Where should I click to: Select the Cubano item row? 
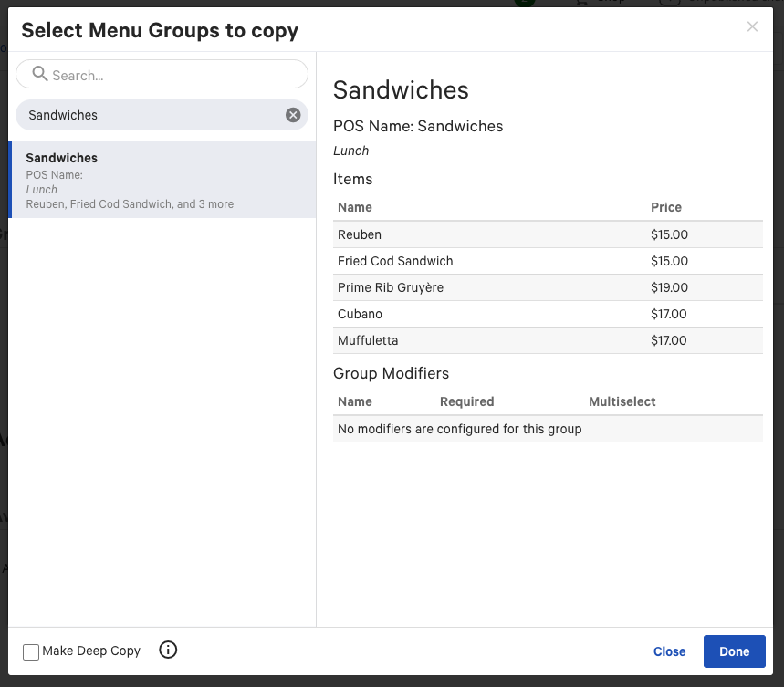[548, 314]
